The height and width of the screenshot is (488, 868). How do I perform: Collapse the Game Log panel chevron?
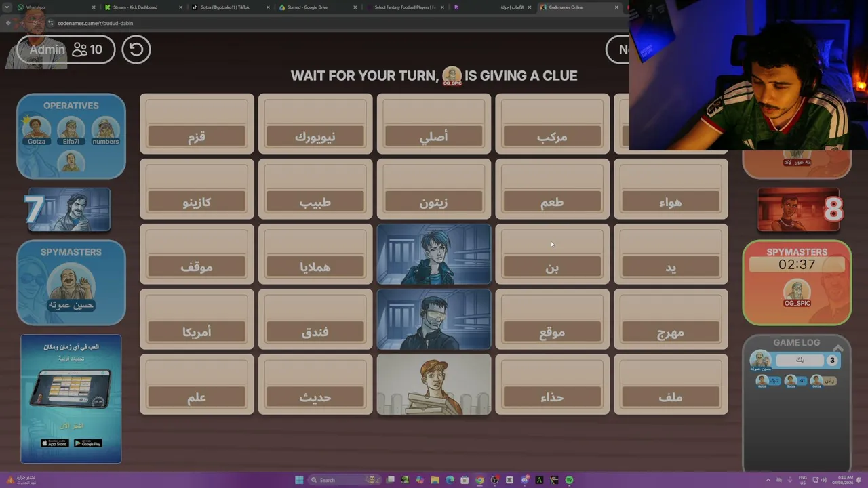837,348
